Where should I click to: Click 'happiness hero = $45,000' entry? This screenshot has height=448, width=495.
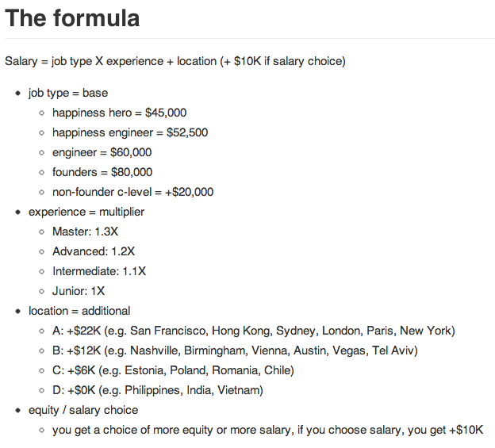tap(119, 113)
